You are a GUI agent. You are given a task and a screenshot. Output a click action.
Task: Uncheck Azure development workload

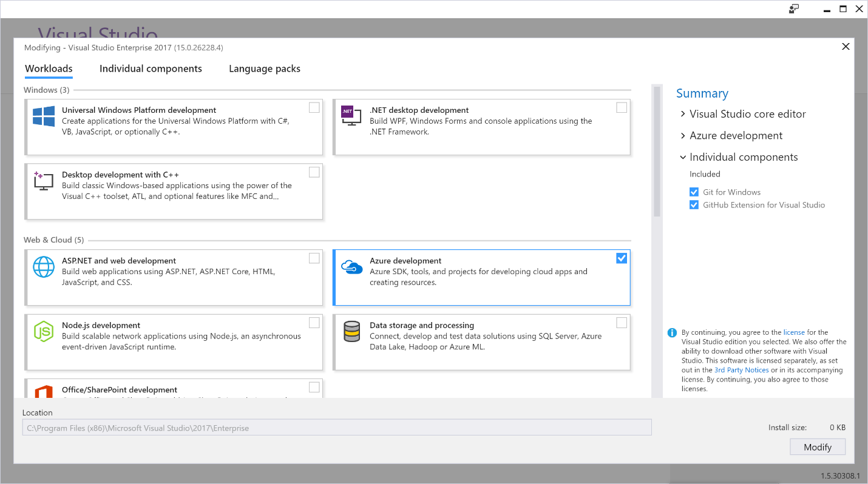coord(622,258)
